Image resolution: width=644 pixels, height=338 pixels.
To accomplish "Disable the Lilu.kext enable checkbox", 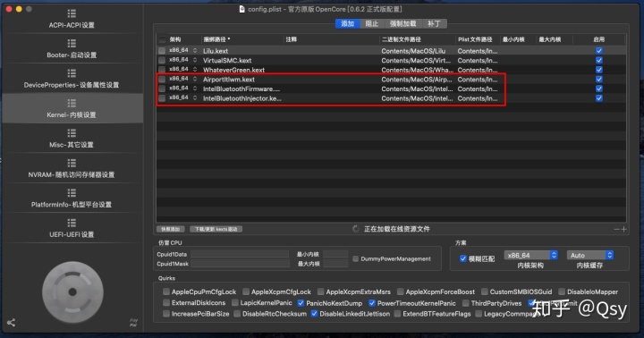I will pos(598,51).
